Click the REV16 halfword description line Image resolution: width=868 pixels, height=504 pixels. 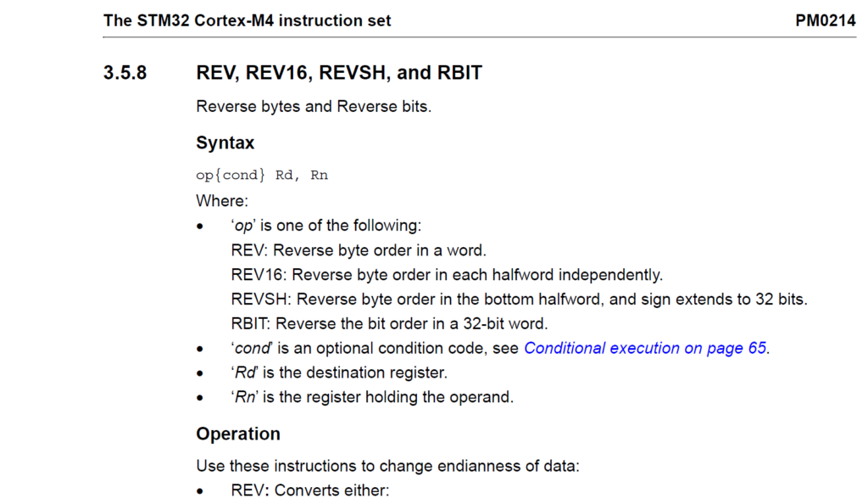pos(446,275)
